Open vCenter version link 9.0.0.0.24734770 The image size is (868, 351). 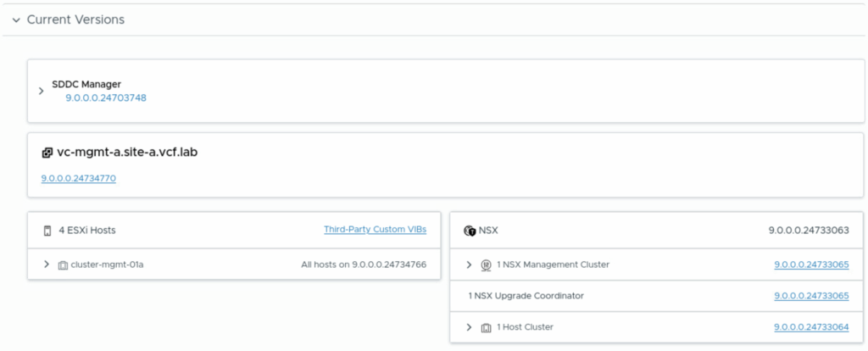[79, 178]
